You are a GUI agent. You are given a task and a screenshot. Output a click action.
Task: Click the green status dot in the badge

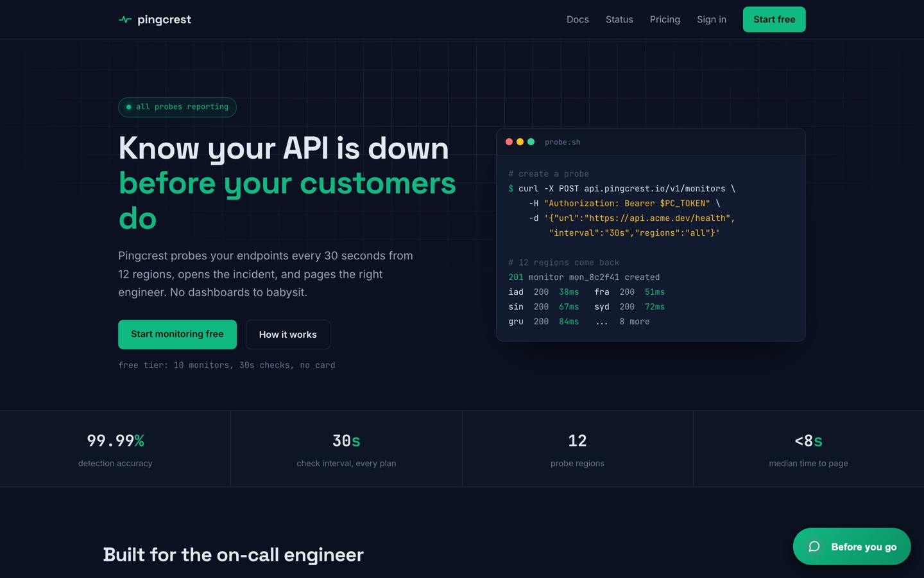click(x=129, y=107)
